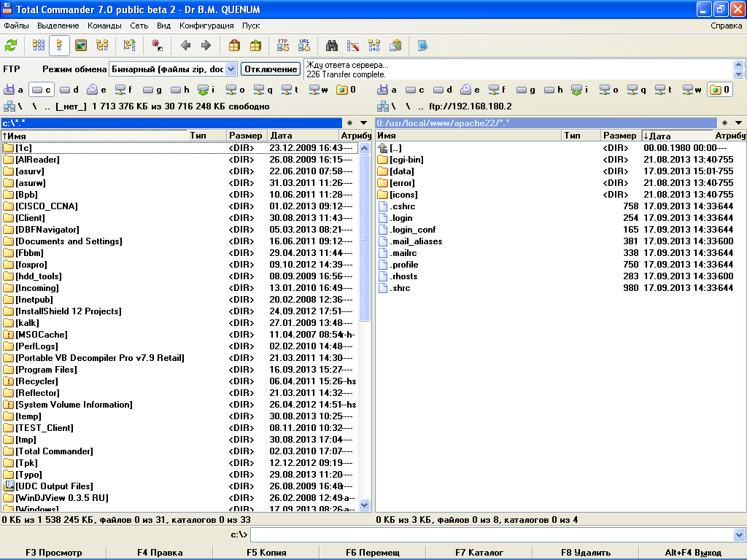Sort left panel by Имя column

click(93, 136)
